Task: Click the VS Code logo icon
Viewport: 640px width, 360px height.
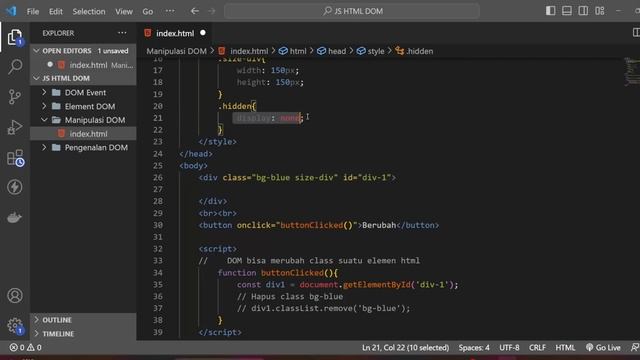Action: click(x=11, y=11)
